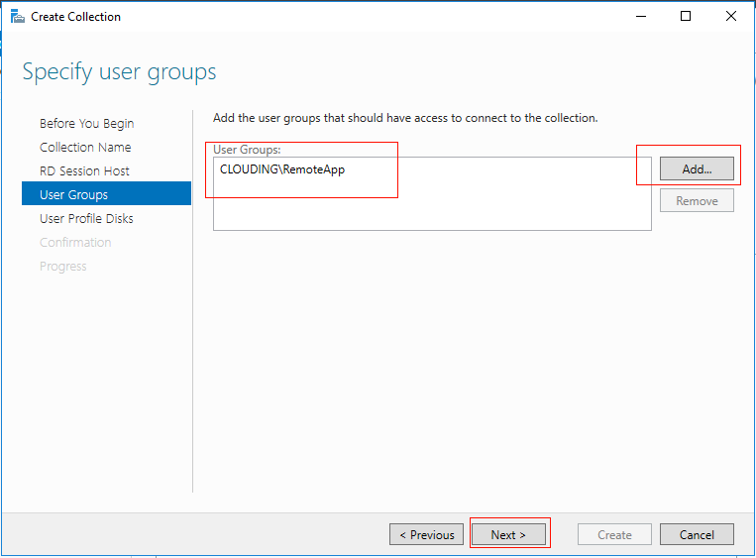Click the Specify user groups heading
Viewport: 756px width, 558px height.
tap(119, 72)
